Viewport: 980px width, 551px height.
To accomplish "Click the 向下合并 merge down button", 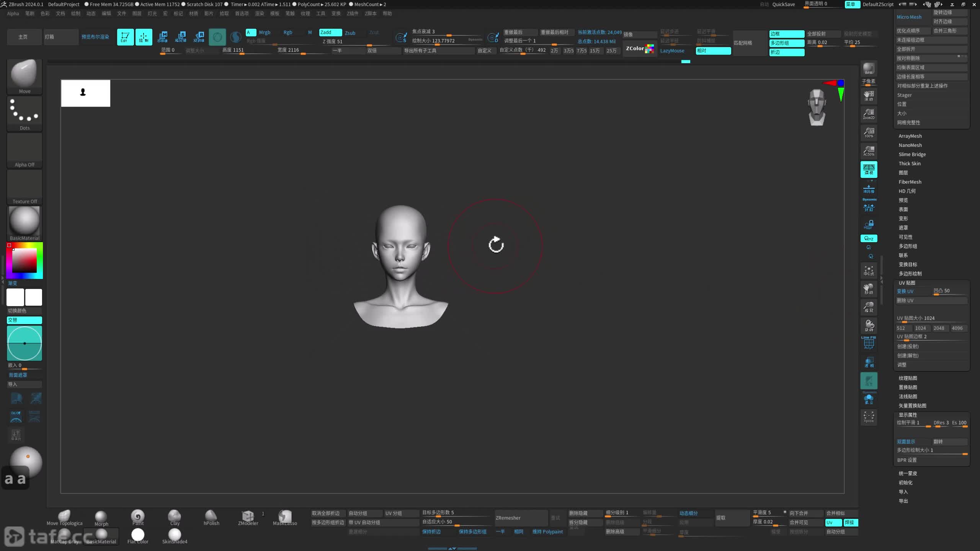I will (x=806, y=513).
